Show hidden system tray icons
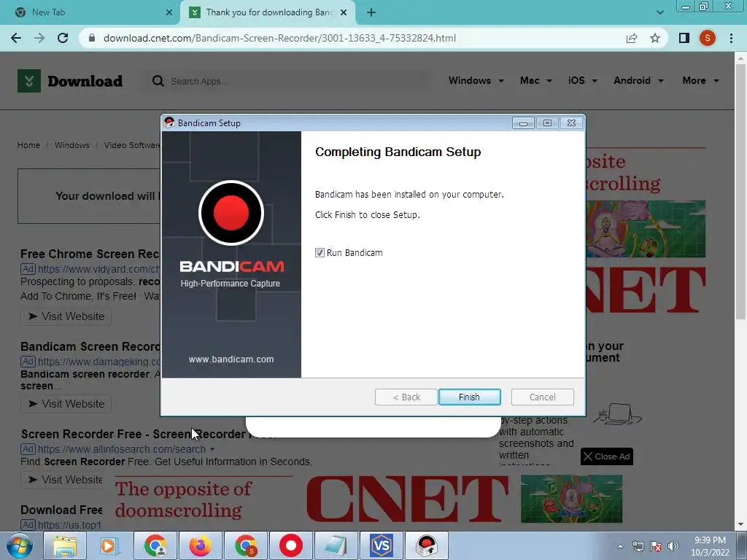 (x=620, y=546)
